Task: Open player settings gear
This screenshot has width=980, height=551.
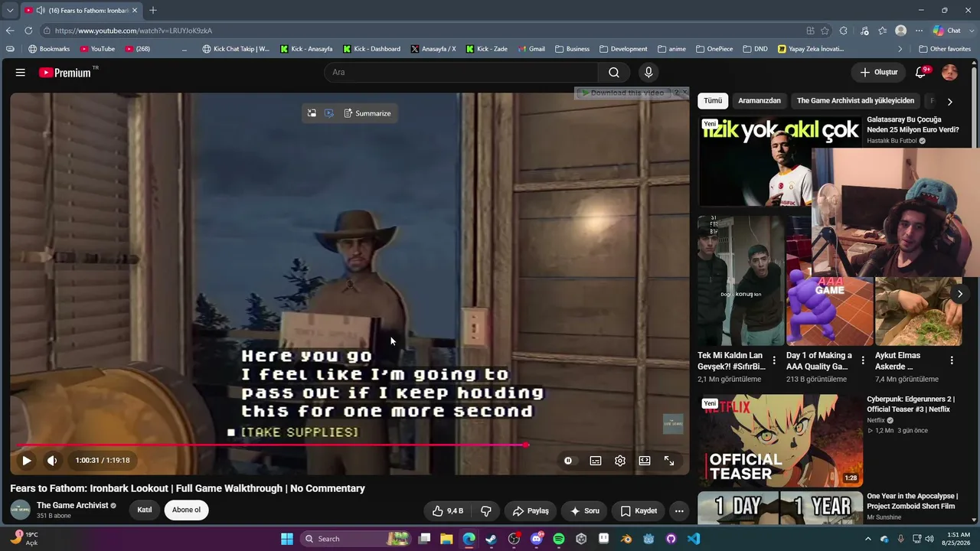Action: (620, 461)
